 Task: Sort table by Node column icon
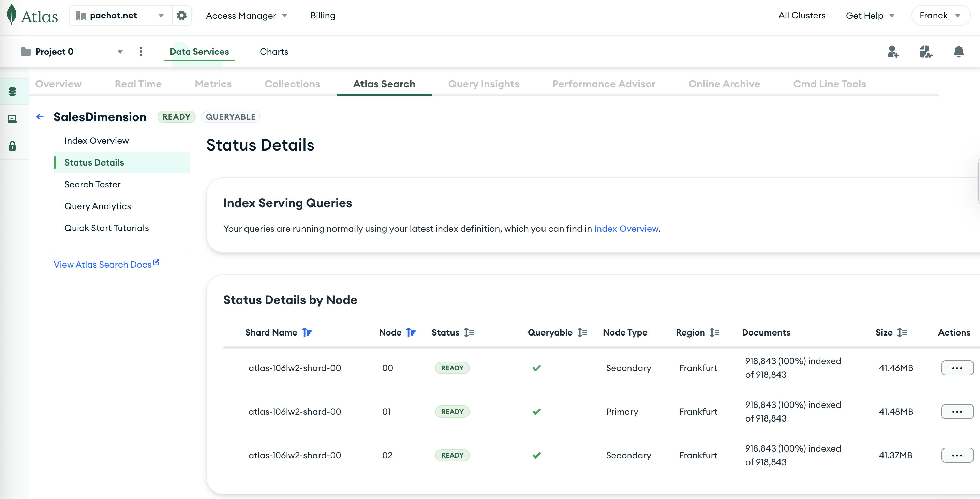click(411, 332)
